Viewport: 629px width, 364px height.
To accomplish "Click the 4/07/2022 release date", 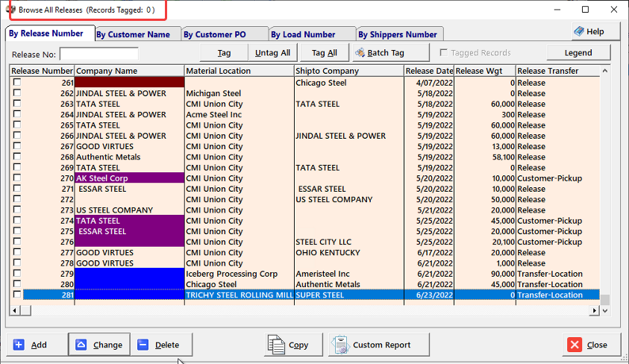I will [434, 83].
